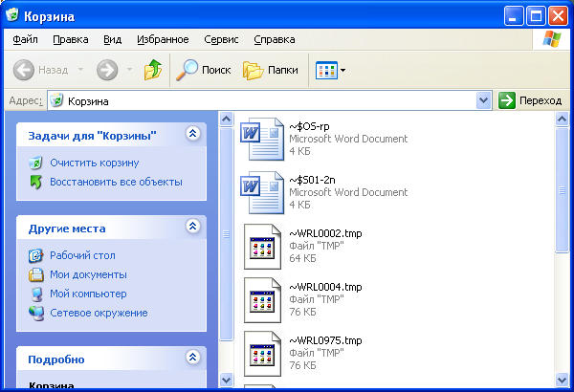Screen dimensions: 574x392
Task: Open Рабочий стол link
Action: [x=82, y=255]
